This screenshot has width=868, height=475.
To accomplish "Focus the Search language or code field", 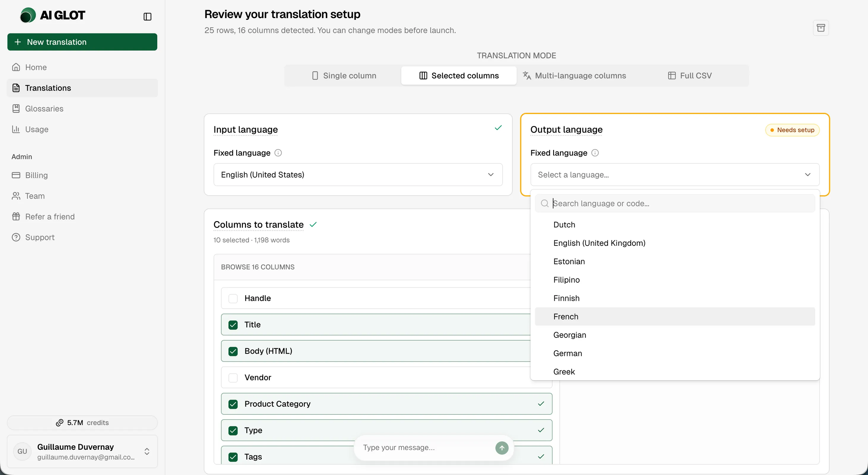I will [x=675, y=203].
